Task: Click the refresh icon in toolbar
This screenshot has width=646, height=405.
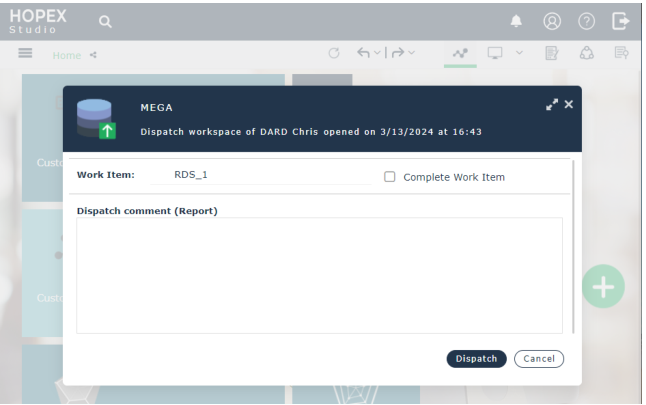Action: coord(335,54)
